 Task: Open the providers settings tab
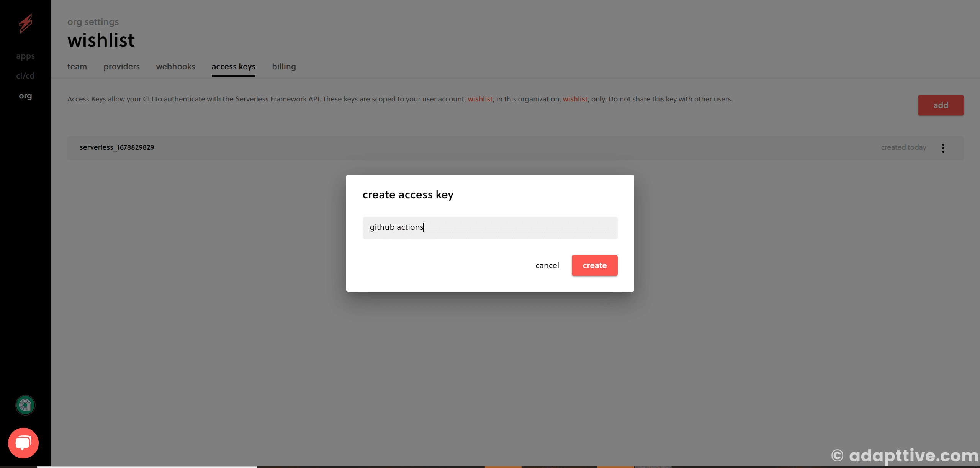coord(122,67)
